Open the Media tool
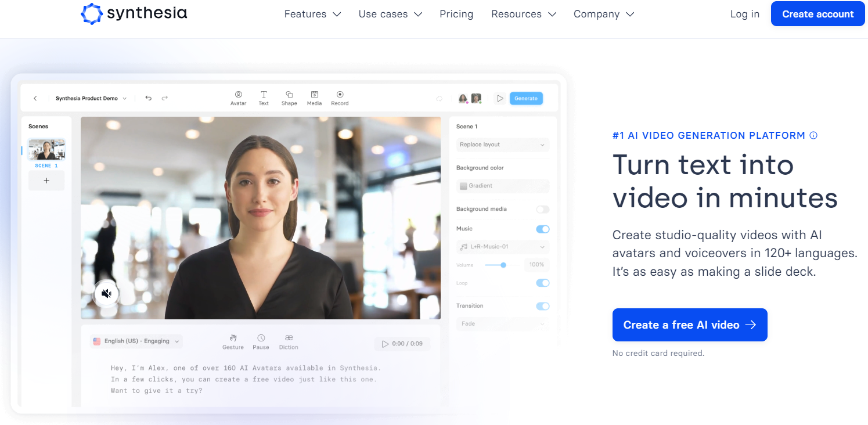Image resolution: width=868 pixels, height=425 pixels. 314,98
